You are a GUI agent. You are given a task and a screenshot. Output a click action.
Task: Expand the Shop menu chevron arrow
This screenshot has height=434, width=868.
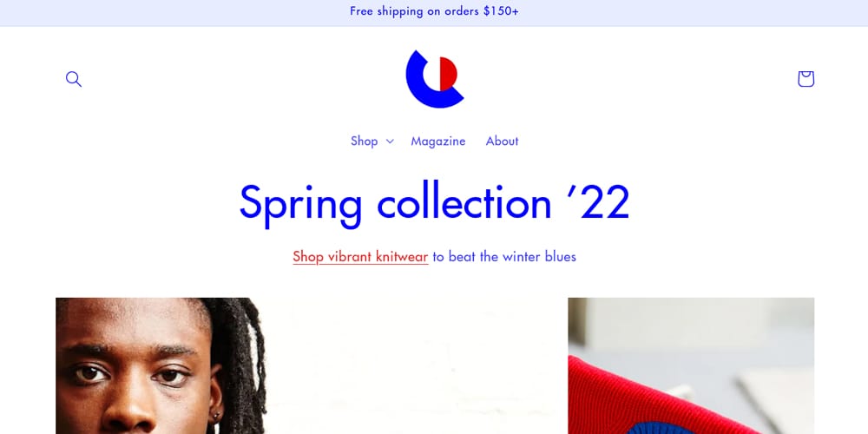click(x=390, y=141)
